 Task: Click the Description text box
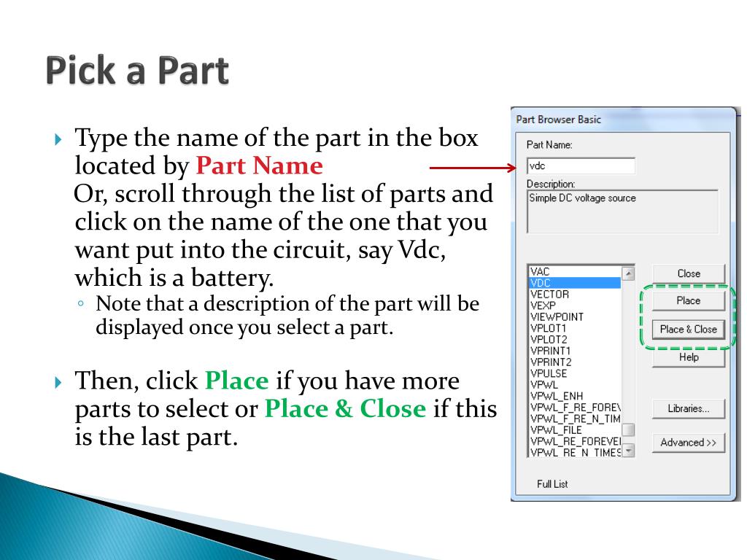click(623, 211)
